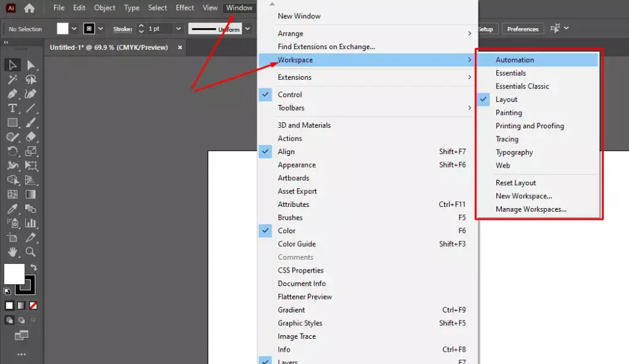Select the Zoom magnifier tool
The width and height of the screenshot is (629, 364).
pos(31,252)
